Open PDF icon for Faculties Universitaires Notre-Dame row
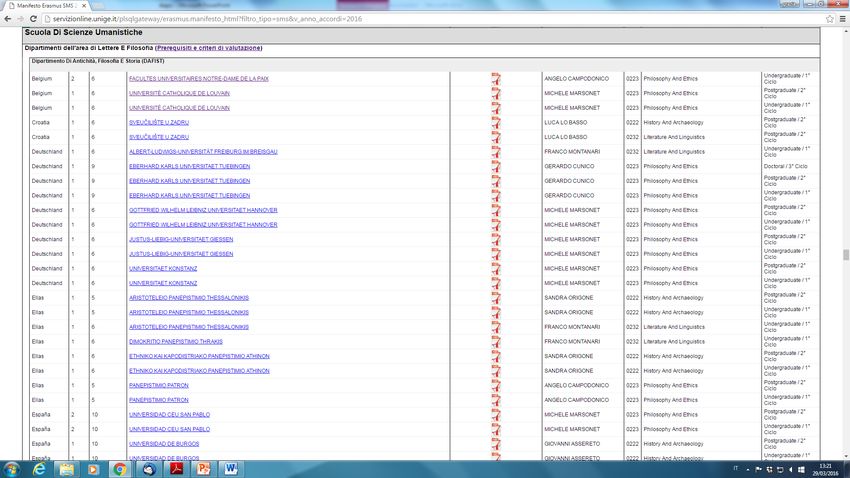Viewport: 850px width, 478px height. click(x=495, y=78)
